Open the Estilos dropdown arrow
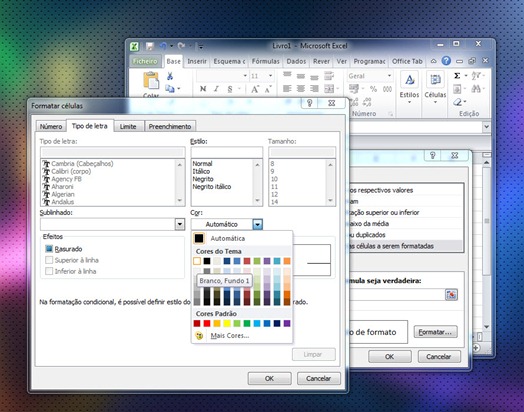 (x=409, y=102)
